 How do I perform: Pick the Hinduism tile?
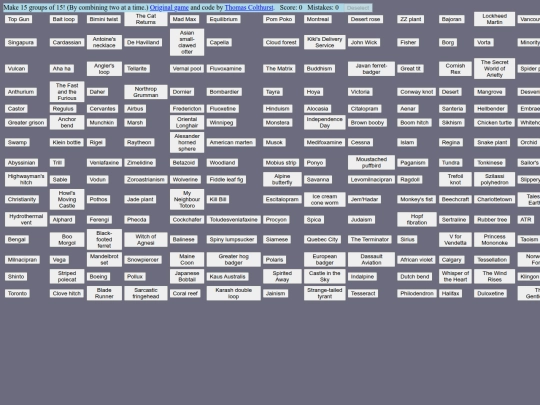point(278,109)
